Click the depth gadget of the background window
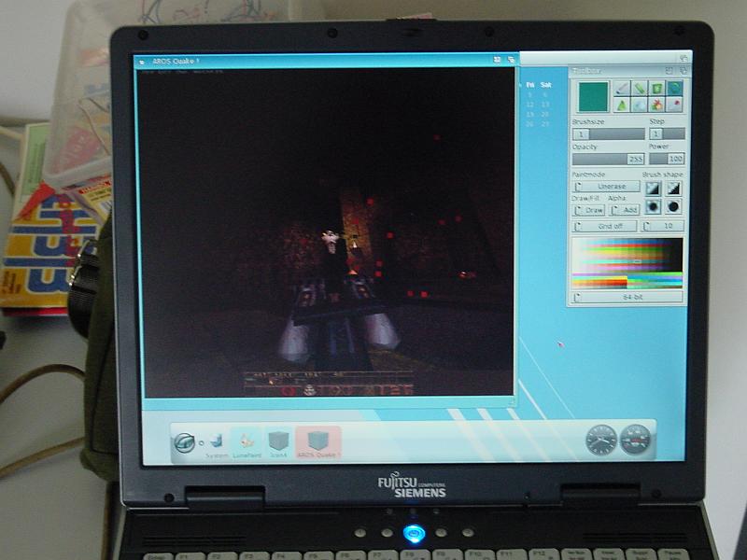Screen dimensions: 747x560 [684, 58]
